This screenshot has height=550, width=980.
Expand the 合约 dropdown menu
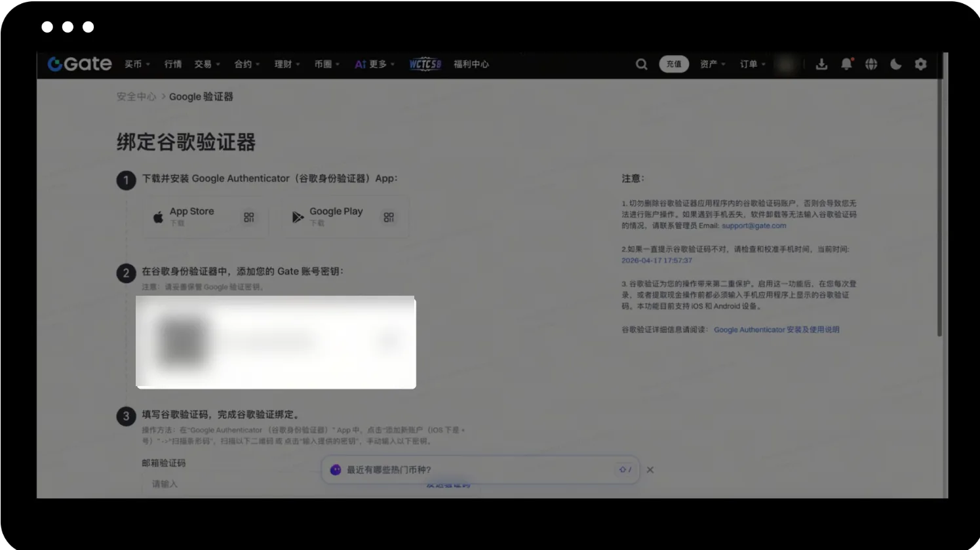[x=247, y=64]
